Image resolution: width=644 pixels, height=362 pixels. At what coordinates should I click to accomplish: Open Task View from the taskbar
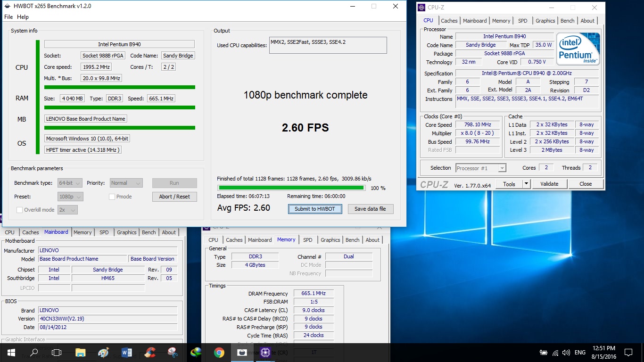pyautogui.click(x=57, y=352)
